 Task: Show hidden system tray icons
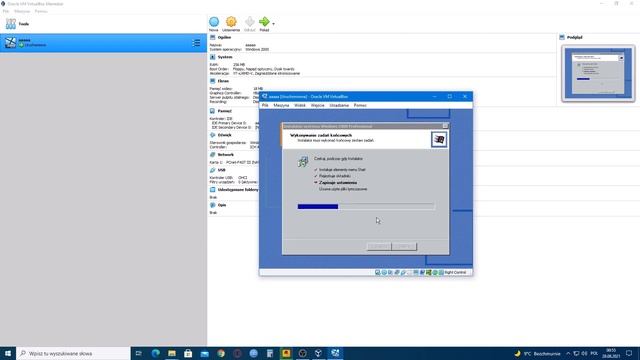[568, 353]
